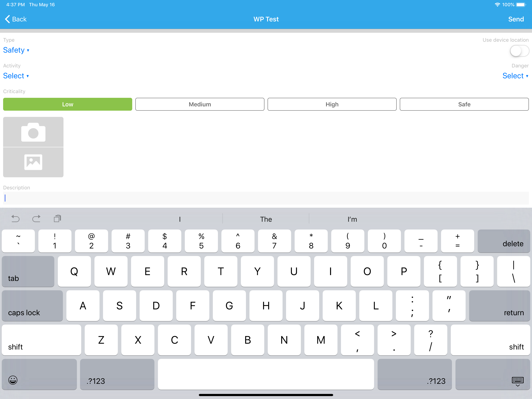Viewport: 532px width, 399px height.
Task: Tap the Wi-Fi status icon
Action: [x=497, y=4]
